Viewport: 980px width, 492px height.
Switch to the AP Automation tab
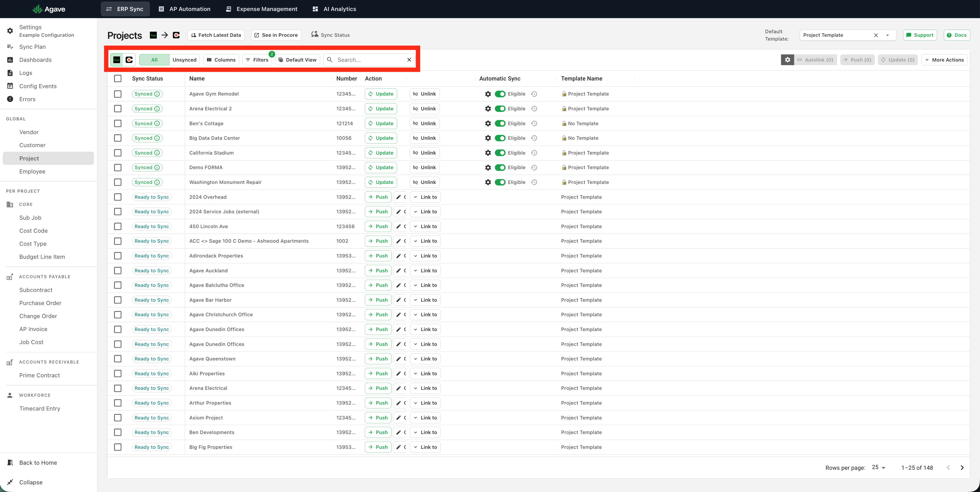pos(185,9)
